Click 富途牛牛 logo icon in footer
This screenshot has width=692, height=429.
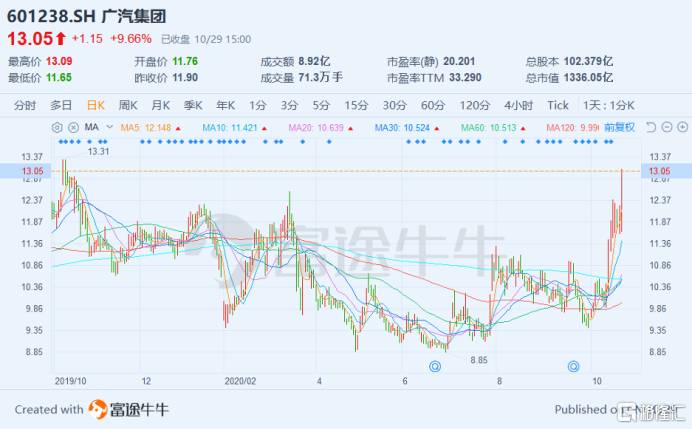(98, 409)
